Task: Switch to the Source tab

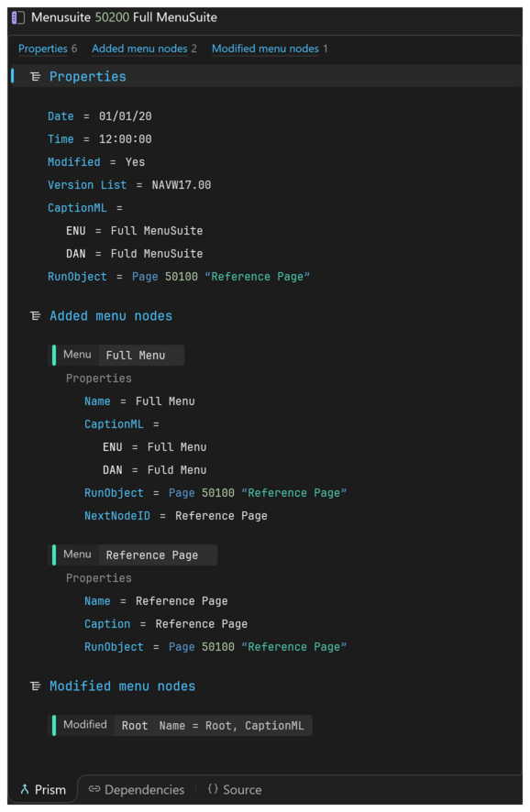Action: [234, 790]
